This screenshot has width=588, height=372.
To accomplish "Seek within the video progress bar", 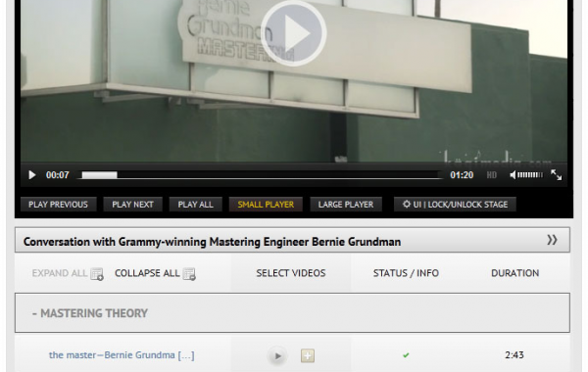I will point(260,175).
